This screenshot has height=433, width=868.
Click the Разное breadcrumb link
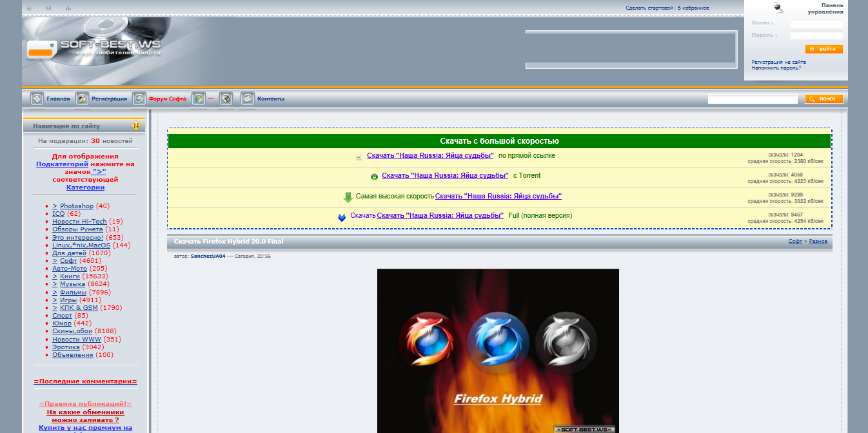818,242
